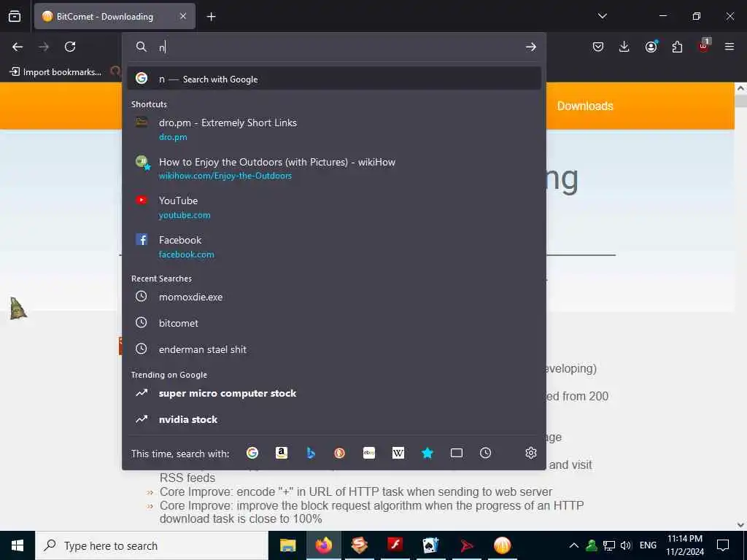Screen dimensions: 747x560
Task: Search this time with DuckDuckGo
Action: (x=340, y=453)
